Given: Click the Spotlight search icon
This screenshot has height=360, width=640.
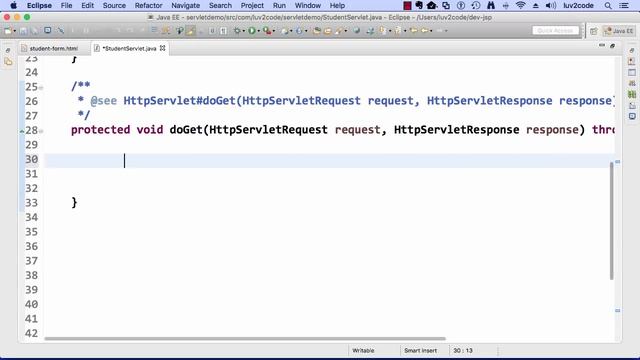Looking at the screenshot, I should pyautogui.click(x=608, y=5).
